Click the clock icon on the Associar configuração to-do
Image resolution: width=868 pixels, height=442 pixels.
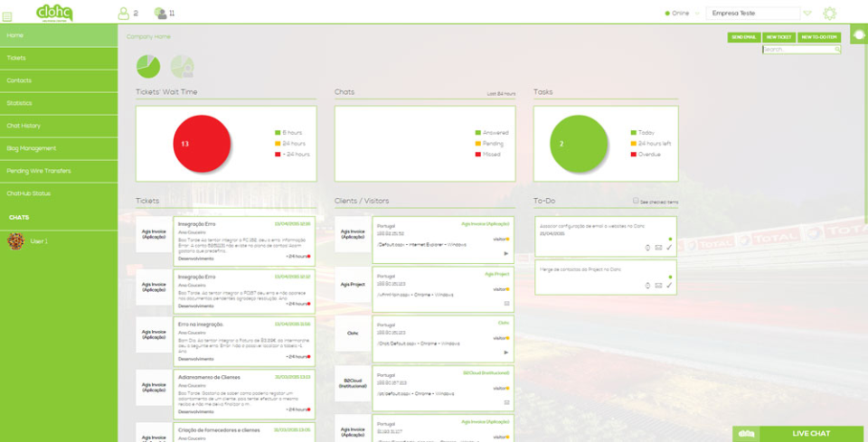(x=647, y=248)
